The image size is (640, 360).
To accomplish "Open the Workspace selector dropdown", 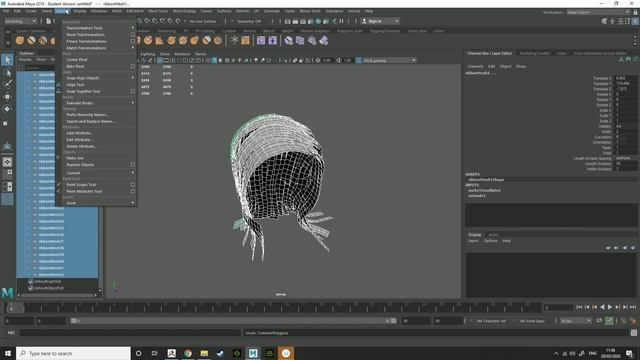I will [598, 12].
